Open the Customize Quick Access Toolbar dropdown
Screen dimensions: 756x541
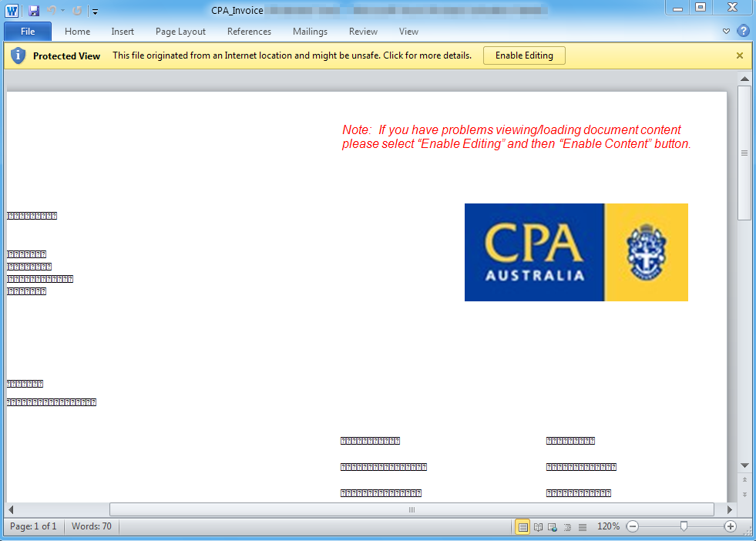pos(95,12)
